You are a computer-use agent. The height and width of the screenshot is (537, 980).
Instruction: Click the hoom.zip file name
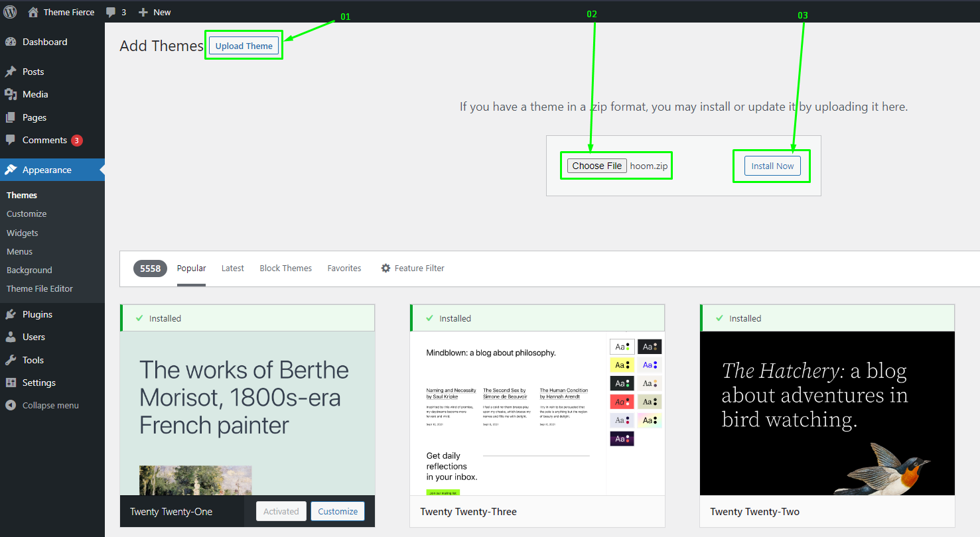(649, 166)
